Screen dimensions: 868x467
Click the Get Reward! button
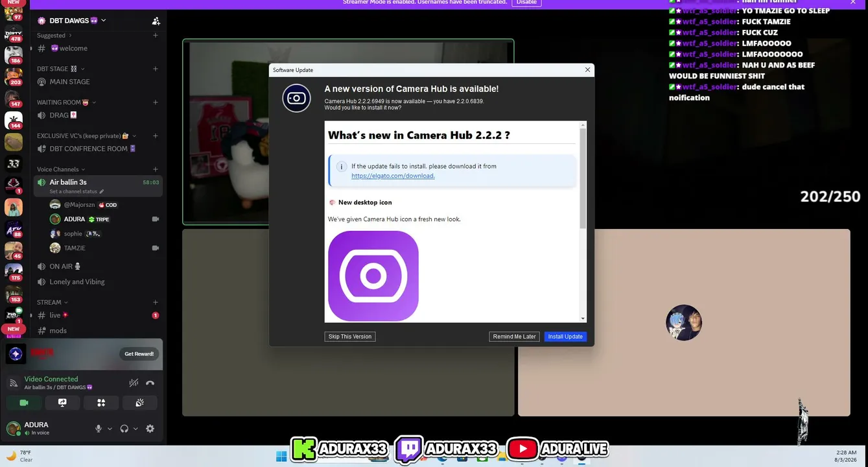[139, 353]
